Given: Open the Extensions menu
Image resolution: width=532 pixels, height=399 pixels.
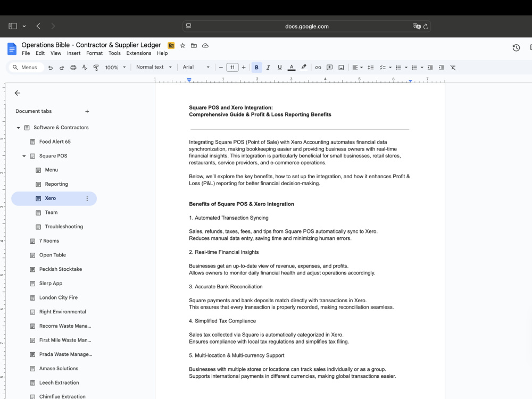Looking at the screenshot, I should (x=139, y=53).
